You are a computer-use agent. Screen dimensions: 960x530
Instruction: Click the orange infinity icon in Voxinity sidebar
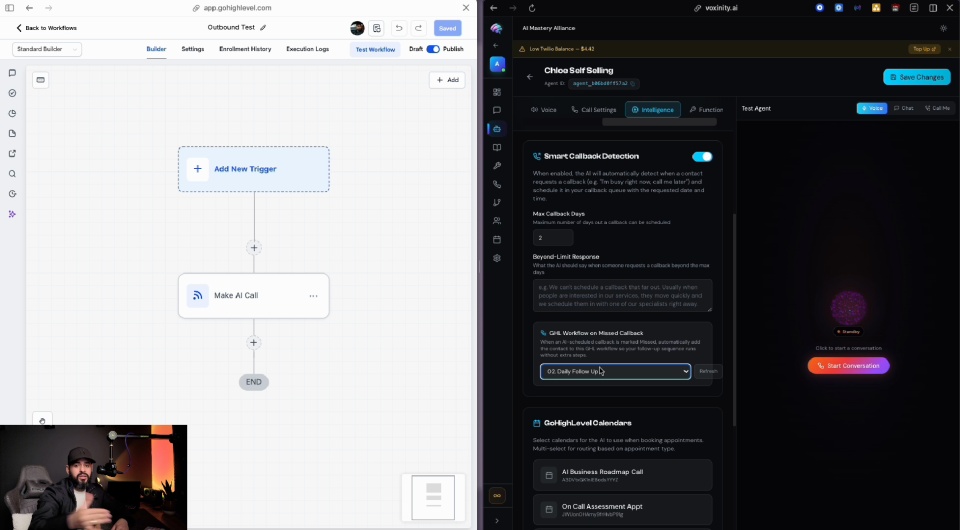point(497,496)
